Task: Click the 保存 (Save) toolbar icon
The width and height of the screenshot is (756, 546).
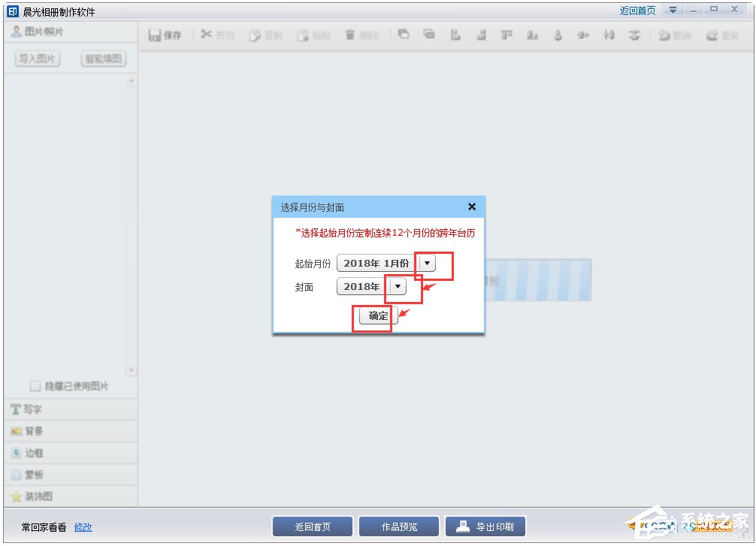Action: pyautogui.click(x=165, y=35)
